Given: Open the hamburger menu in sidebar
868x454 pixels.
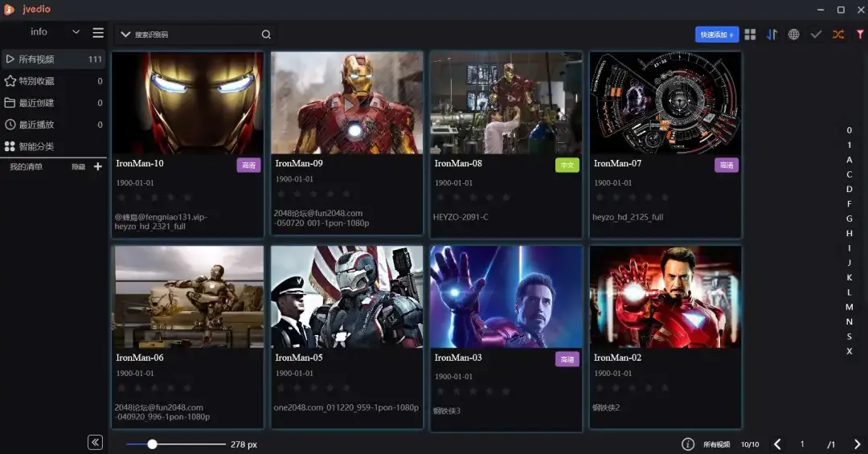Looking at the screenshot, I should tap(98, 33).
